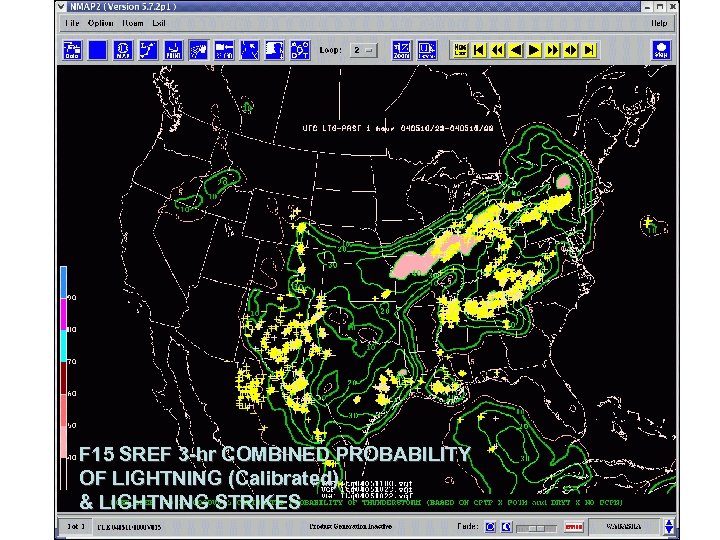Viewport: 720px width, 540px height.
Task: Open the cloud height tool icon
Action: 275,50
